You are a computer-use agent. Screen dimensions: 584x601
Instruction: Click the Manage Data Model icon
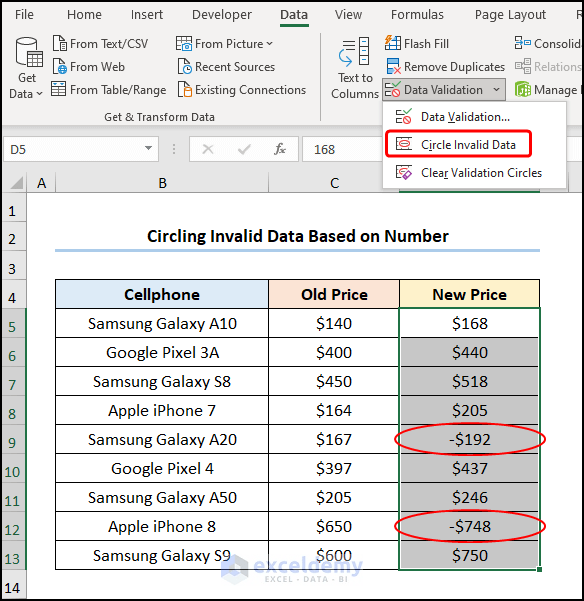click(x=523, y=89)
